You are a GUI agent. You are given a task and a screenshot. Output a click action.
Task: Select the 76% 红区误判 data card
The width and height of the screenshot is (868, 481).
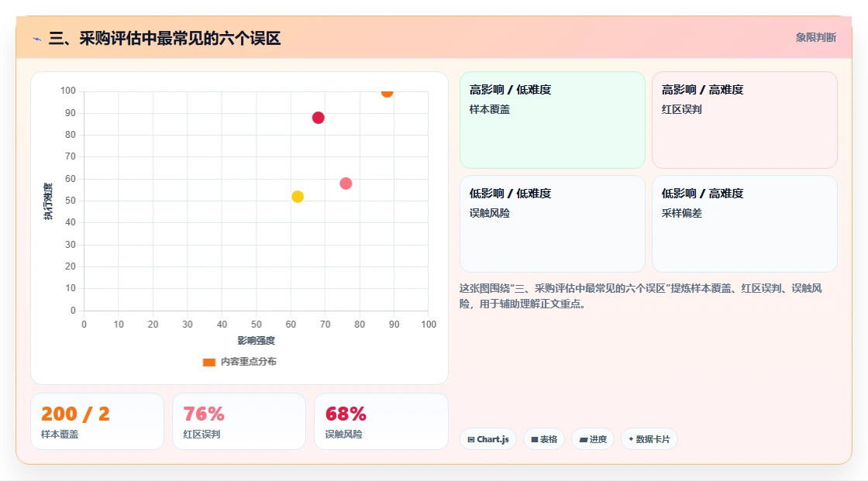tap(239, 421)
